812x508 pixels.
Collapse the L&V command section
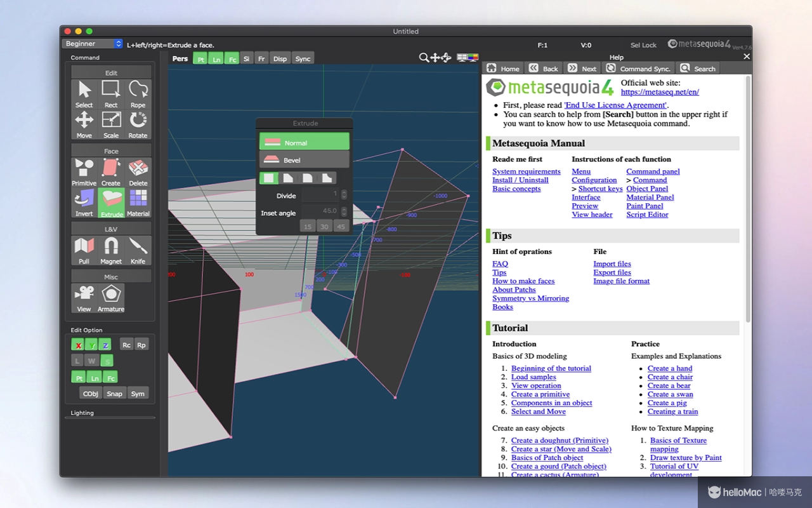pos(111,229)
